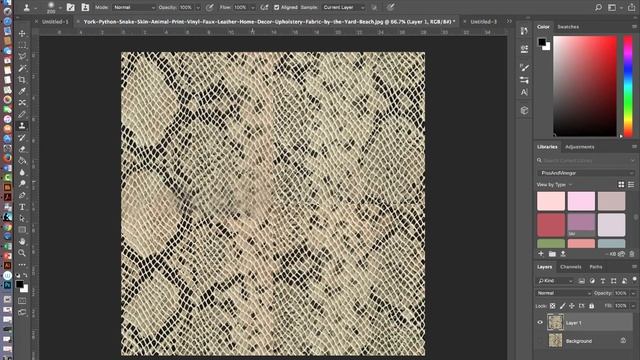Select the red library swatch
640x360 pixels.
tap(551, 225)
